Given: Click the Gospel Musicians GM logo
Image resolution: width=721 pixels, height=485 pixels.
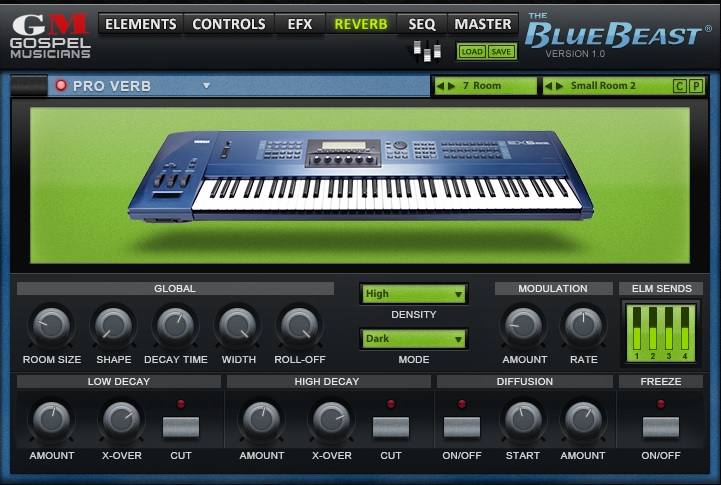Looking at the screenshot, I should [50, 36].
